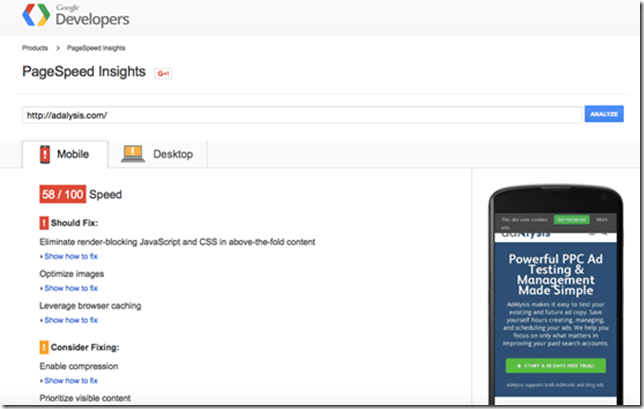
Task: Expand fix details for render-blocking JavaScript
Action: click(69, 256)
